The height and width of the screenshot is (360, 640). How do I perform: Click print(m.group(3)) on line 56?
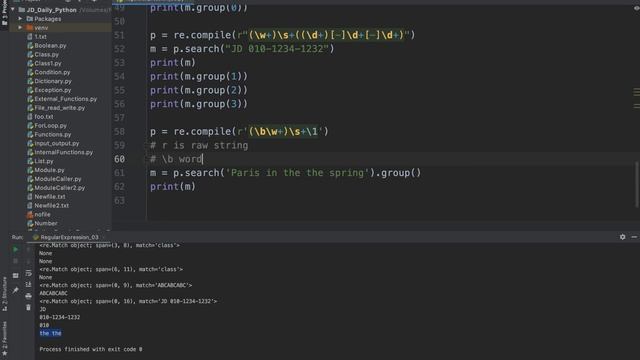point(199,104)
